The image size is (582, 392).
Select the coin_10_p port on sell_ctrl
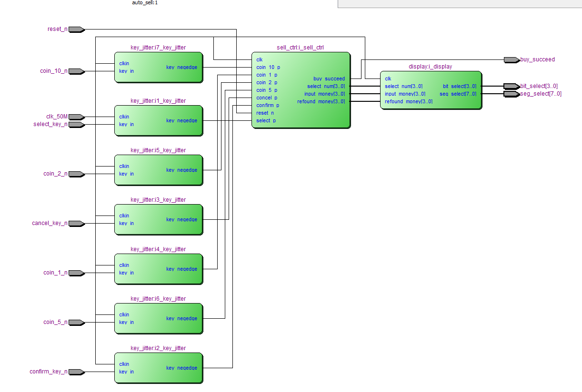(268, 68)
